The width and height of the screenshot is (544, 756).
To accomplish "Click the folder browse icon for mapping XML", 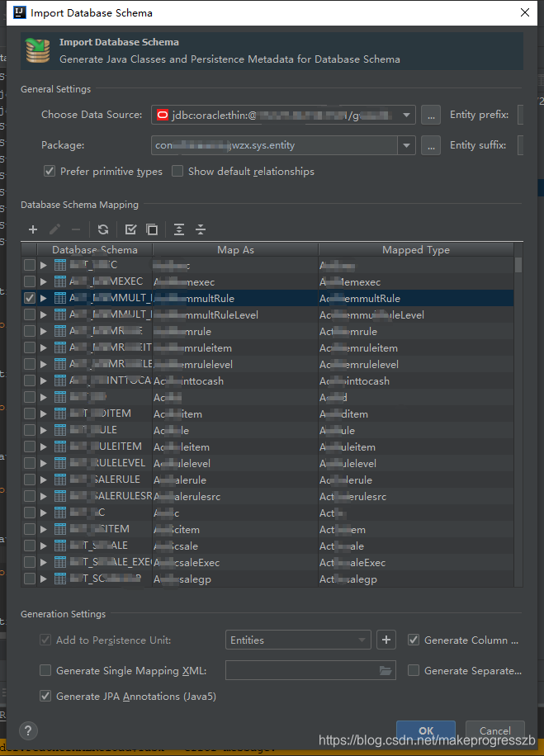I will coord(385,671).
